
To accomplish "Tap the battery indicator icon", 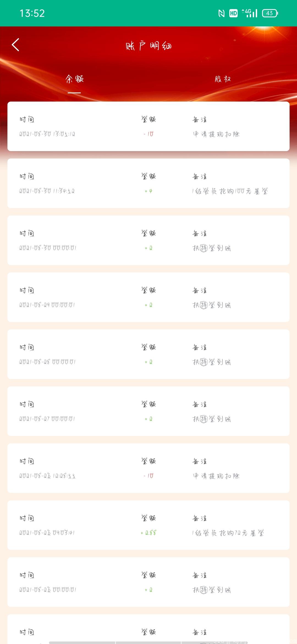I will click(x=270, y=13).
